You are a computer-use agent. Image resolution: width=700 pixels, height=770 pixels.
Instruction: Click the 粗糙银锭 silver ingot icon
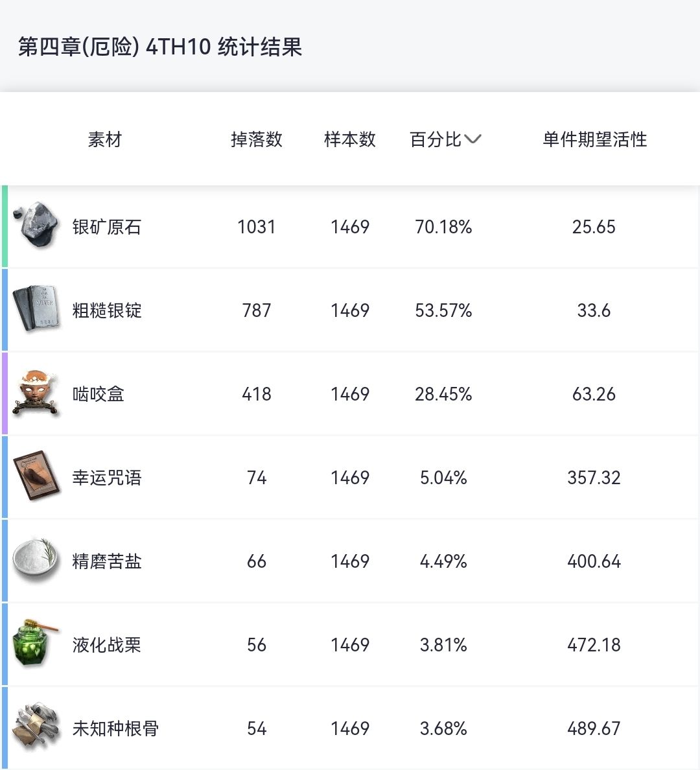pos(37,309)
